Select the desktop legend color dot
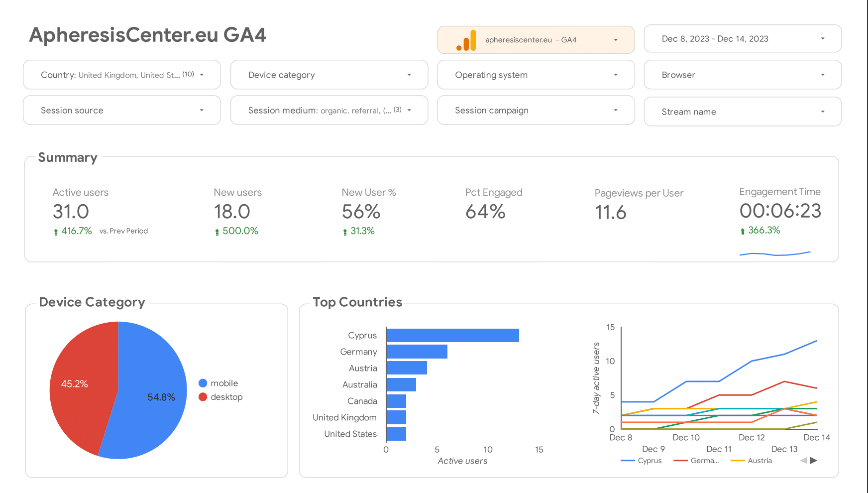Screen dimensions: 868x493 pos(203,397)
